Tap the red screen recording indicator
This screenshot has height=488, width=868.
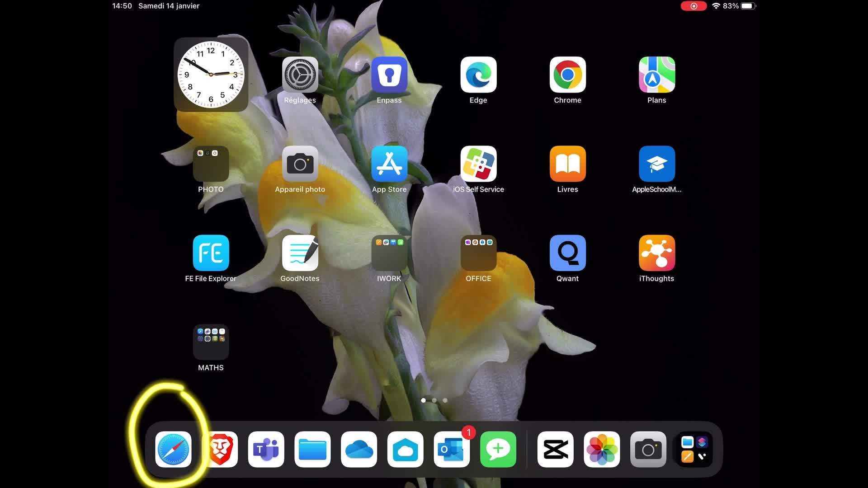pos(693,6)
